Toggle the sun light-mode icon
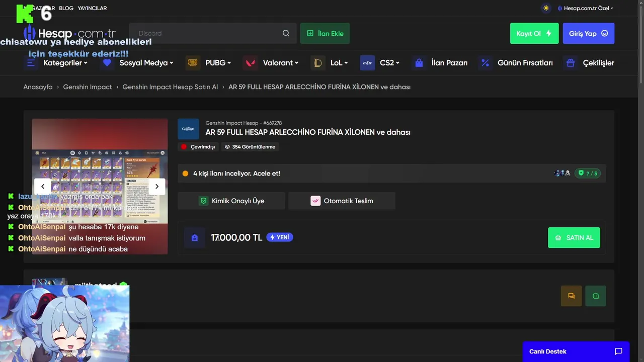The image size is (644, 362). (x=546, y=8)
